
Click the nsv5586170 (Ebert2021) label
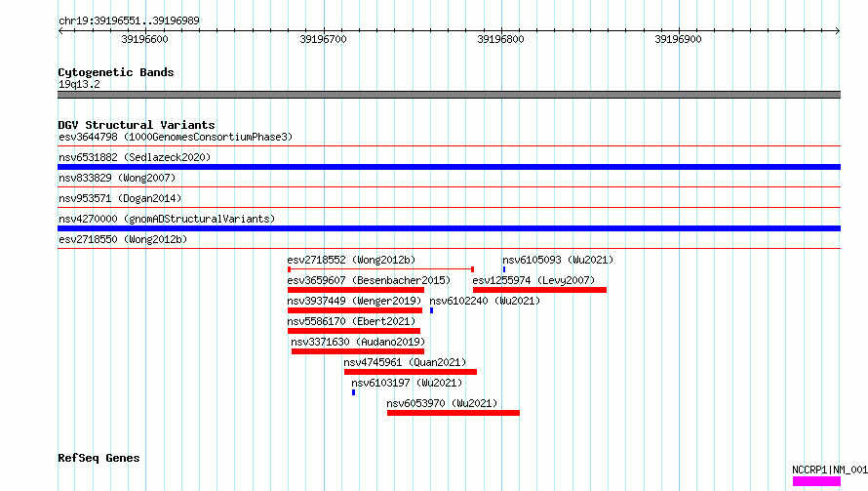(x=351, y=321)
